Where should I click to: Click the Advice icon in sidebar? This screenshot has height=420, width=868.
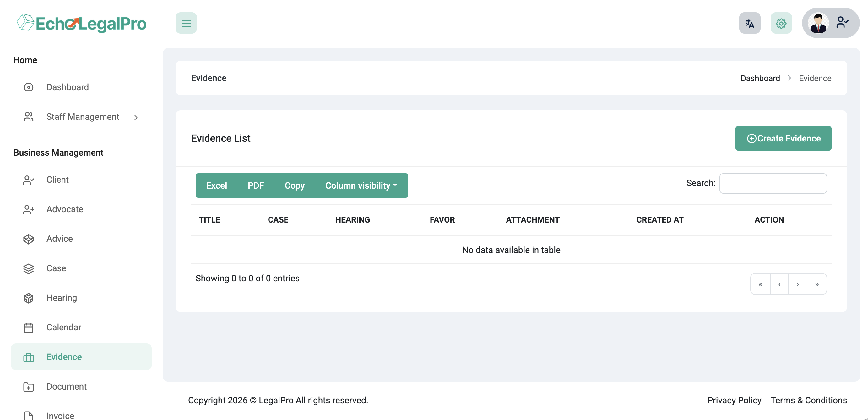pyautogui.click(x=29, y=239)
